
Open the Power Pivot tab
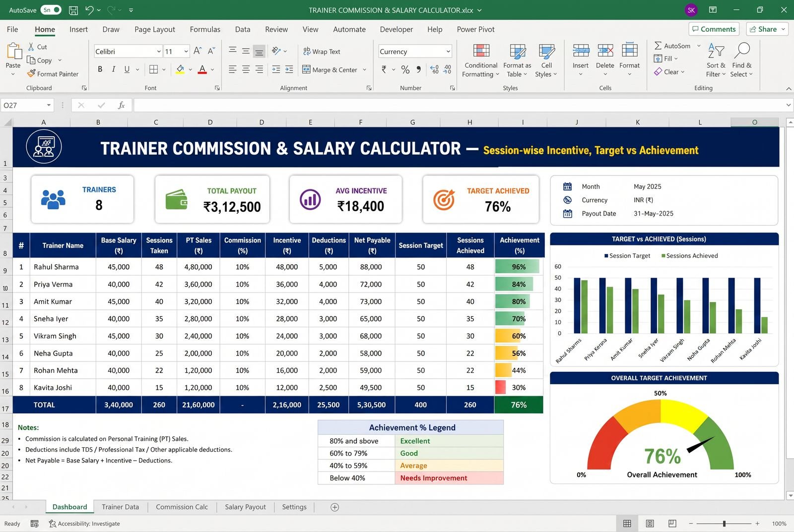(475, 29)
